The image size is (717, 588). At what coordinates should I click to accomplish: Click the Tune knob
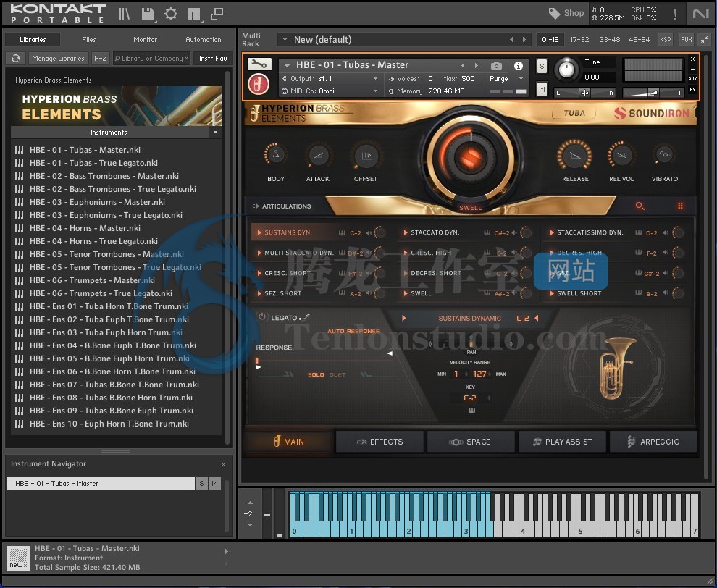[566, 70]
